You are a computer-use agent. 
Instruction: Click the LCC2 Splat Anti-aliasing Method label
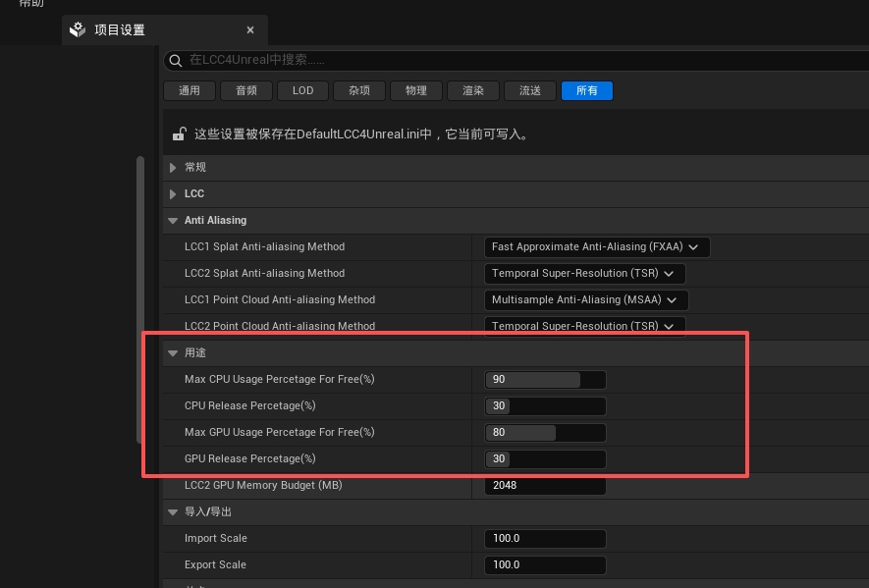tap(264, 273)
